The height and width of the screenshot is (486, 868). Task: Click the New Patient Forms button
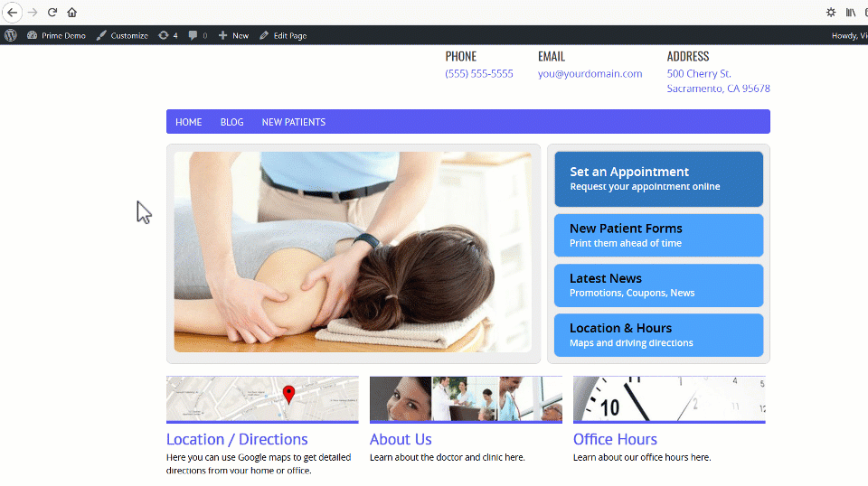tap(659, 236)
